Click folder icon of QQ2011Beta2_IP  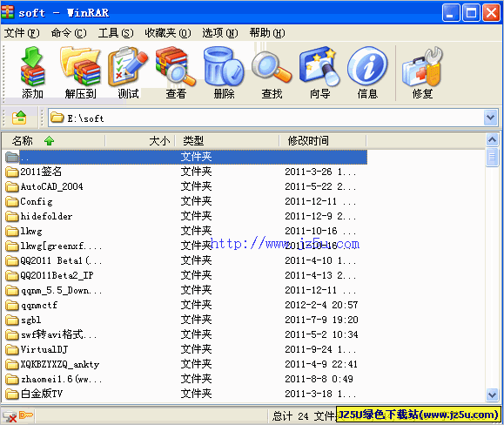[12, 275]
